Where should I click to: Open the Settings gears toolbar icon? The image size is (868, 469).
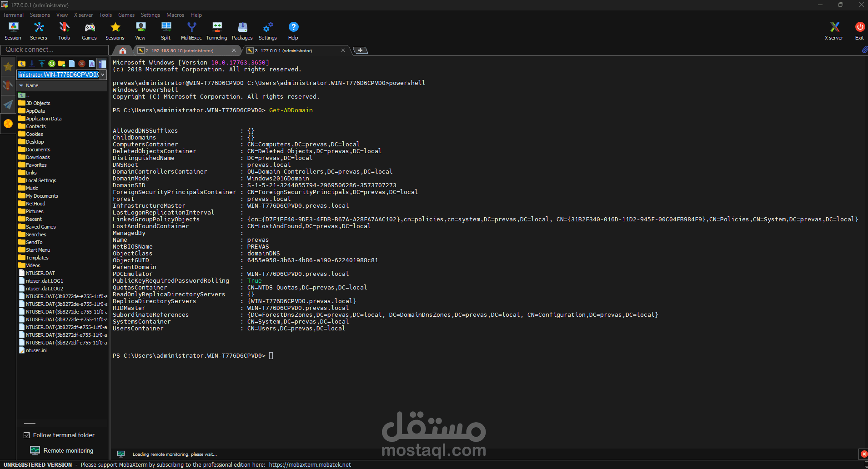pos(268,31)
